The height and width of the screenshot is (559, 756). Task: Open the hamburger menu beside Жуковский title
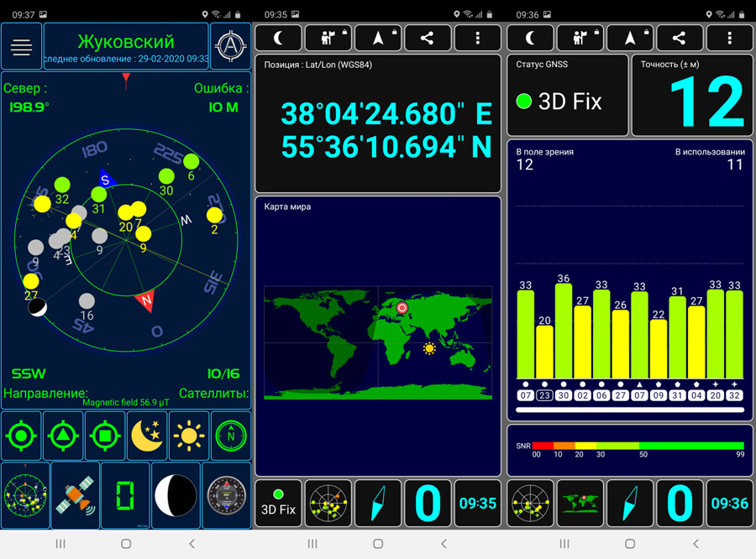[x=22, y=47]
